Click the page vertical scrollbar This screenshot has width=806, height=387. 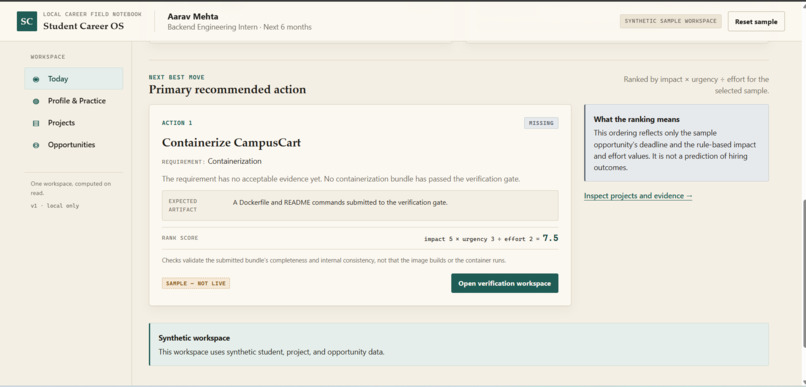(803, 272)
